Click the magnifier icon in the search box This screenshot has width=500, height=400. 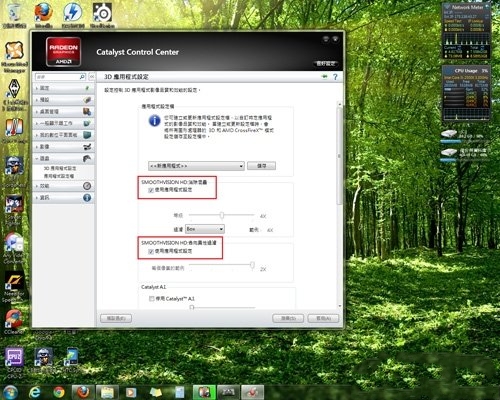click(82, 77)
